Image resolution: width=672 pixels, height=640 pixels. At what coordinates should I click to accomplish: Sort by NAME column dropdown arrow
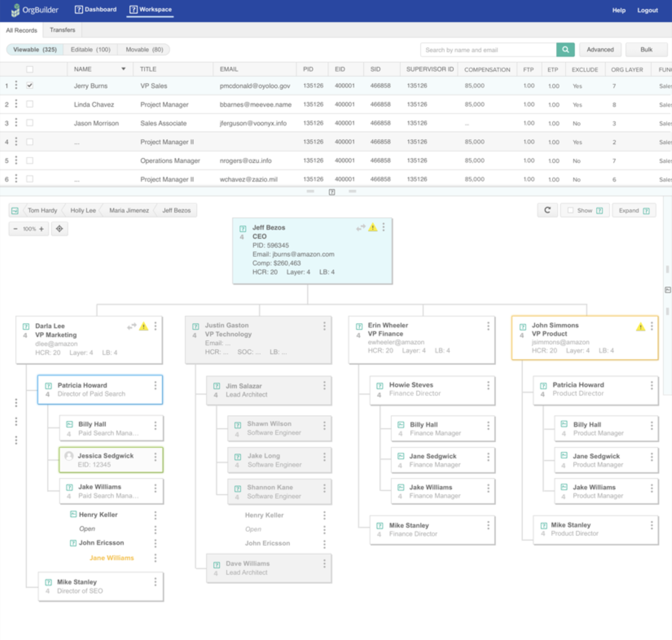123,69
